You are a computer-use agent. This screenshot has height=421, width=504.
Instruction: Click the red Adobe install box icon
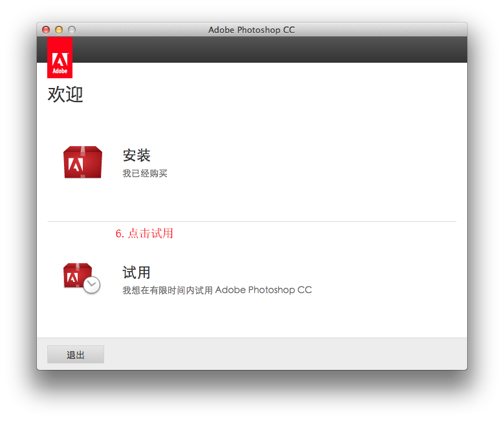[x=83, y=162]
